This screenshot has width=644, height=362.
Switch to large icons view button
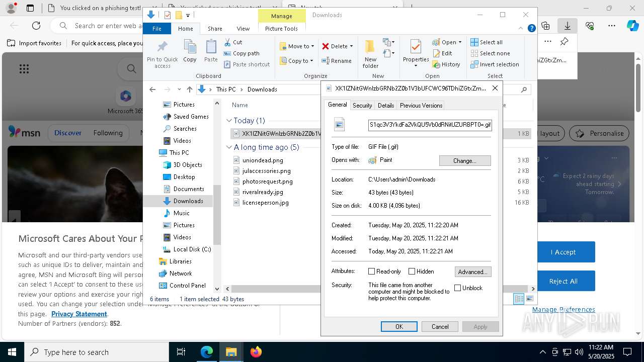530,299
